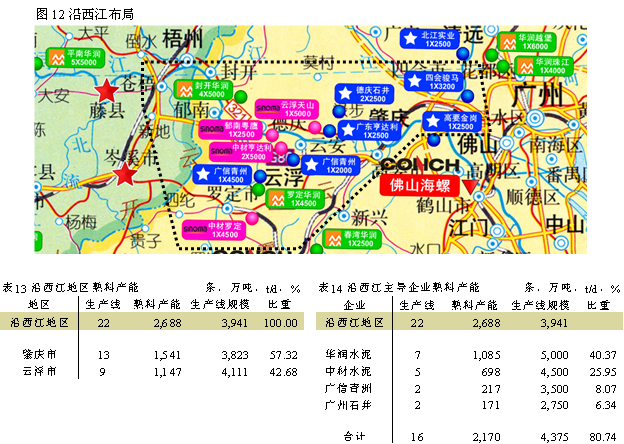This screenshot has height=444, width=624.
Task: Click the 1,541 capacity cell for 肇庆市
Action: coord(167,355)
